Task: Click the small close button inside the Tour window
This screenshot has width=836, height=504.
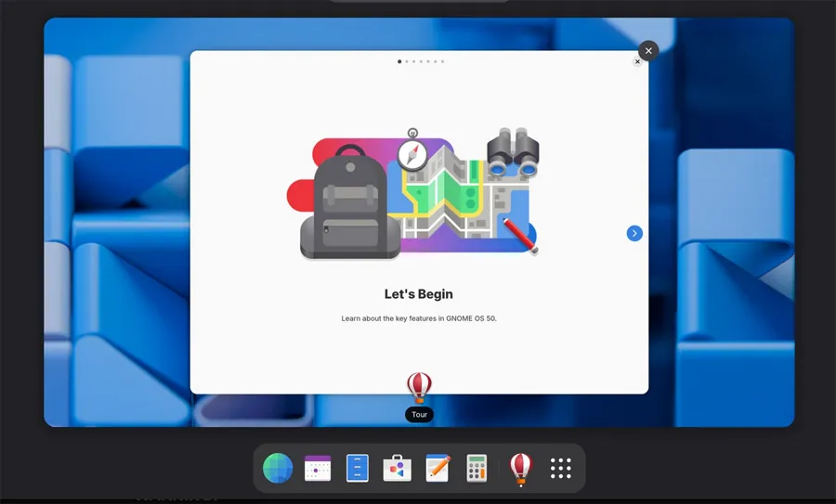Action: [637, 62]
